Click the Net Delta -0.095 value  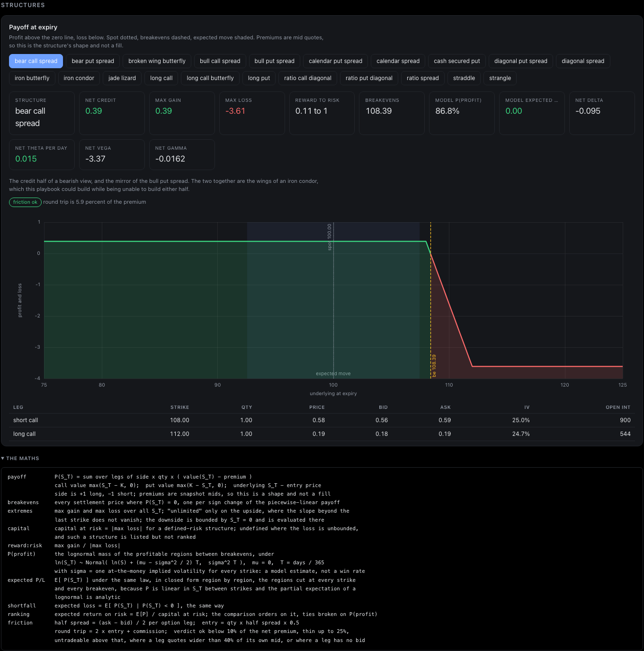coord(588,111)
